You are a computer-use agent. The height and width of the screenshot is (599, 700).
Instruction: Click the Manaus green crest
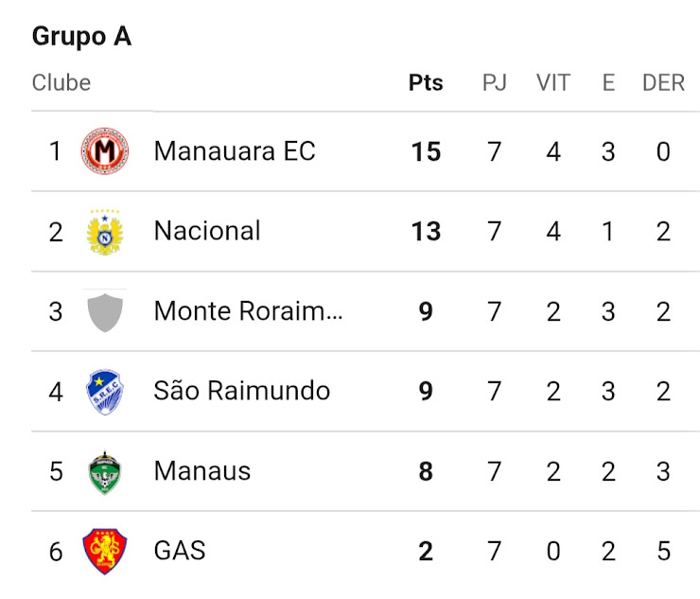point(105,472)
